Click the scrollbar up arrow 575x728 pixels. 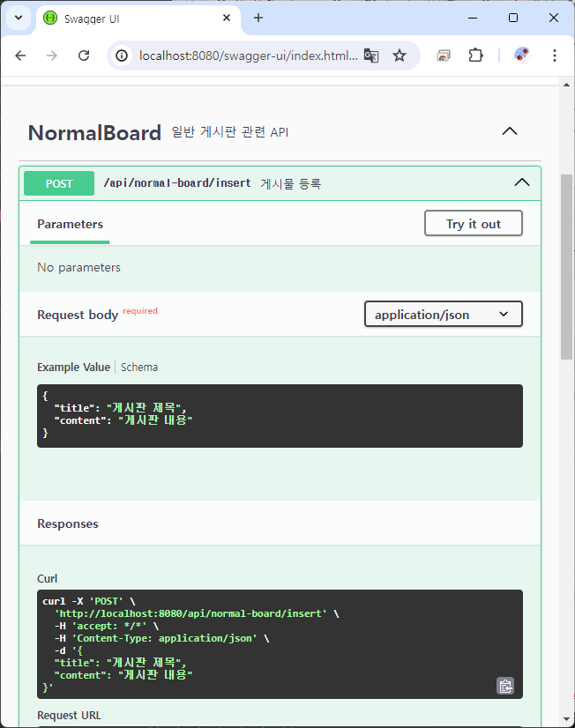(566, 85)
